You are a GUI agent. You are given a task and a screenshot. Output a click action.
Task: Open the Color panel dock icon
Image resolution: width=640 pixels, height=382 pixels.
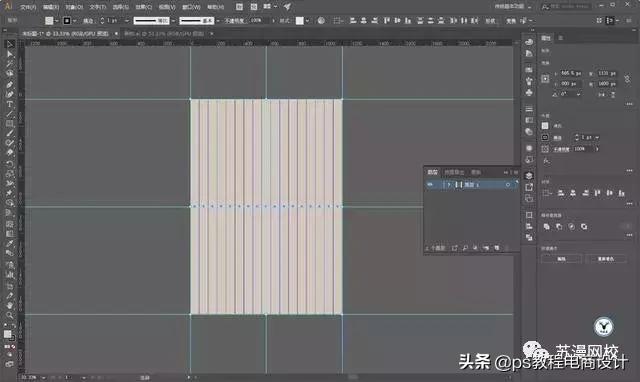coord(529,42)
